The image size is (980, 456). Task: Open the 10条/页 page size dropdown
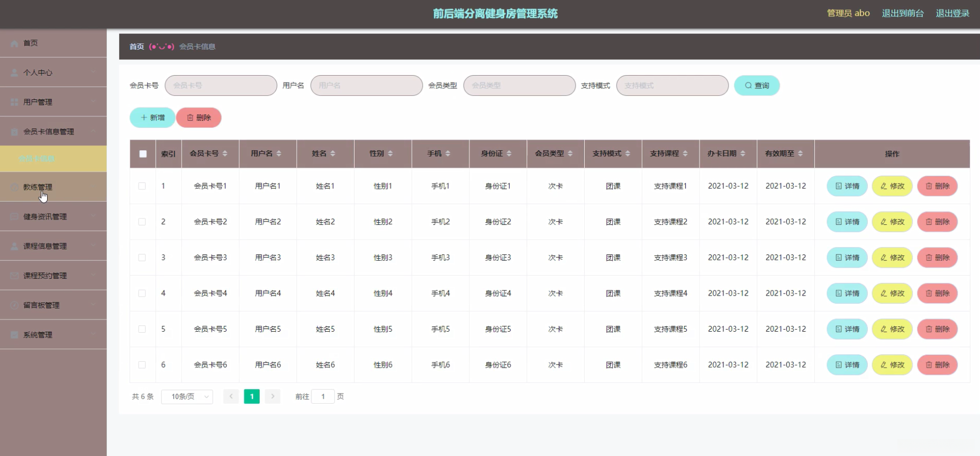click(187, 396)
